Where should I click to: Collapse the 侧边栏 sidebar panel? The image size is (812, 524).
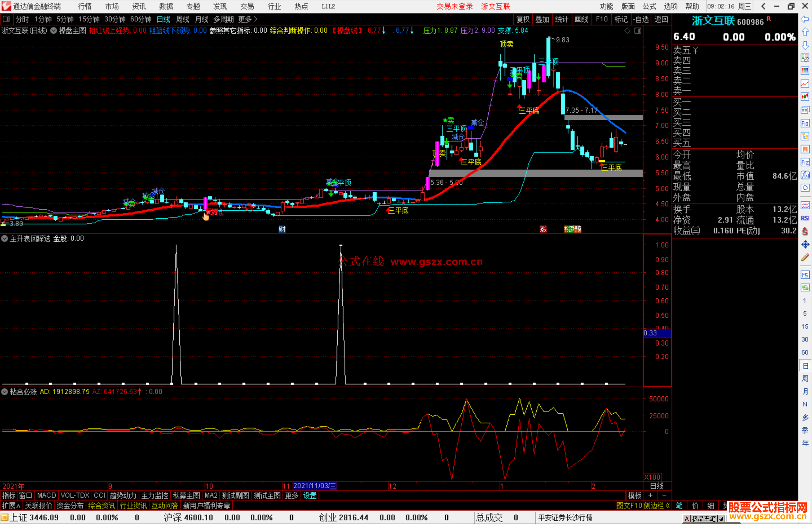coord(657,506)
